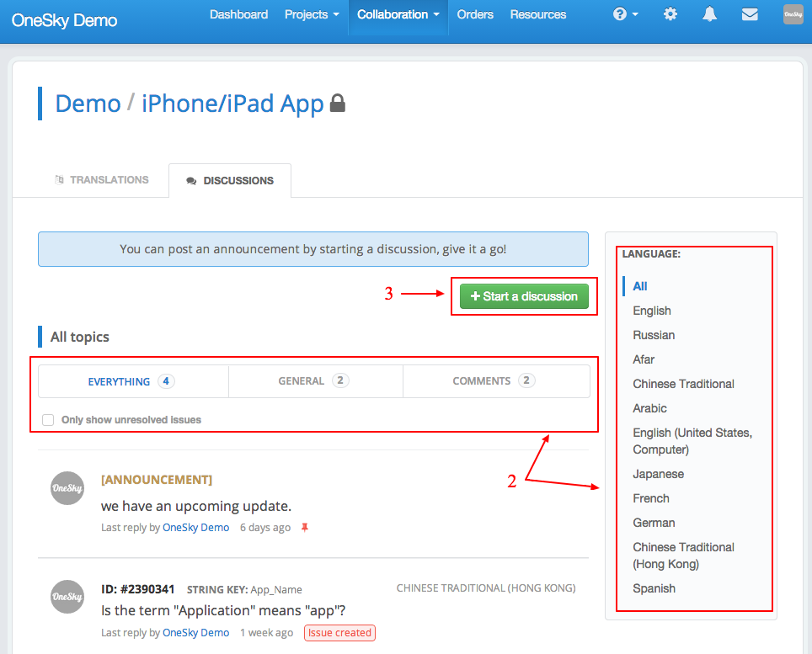Image resolution: width=812 pixels, height=654 pixels.
Task: Filter discussions by Russian
Action: coord(654,335)
